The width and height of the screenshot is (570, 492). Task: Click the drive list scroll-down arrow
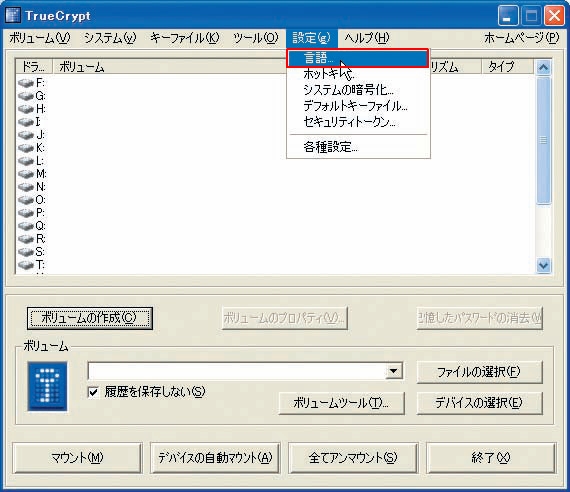543,265
